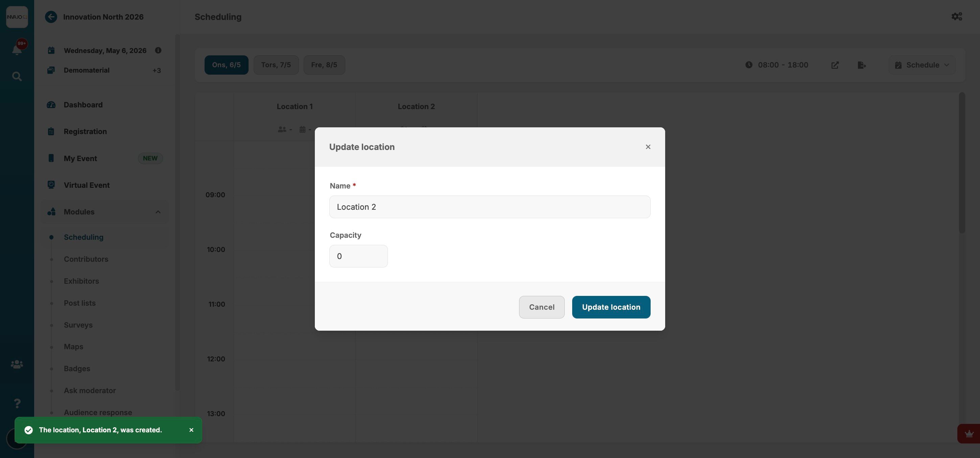Click the open-in-new-window icon
This screenshot has width=980, height=458.
(835, 65)
